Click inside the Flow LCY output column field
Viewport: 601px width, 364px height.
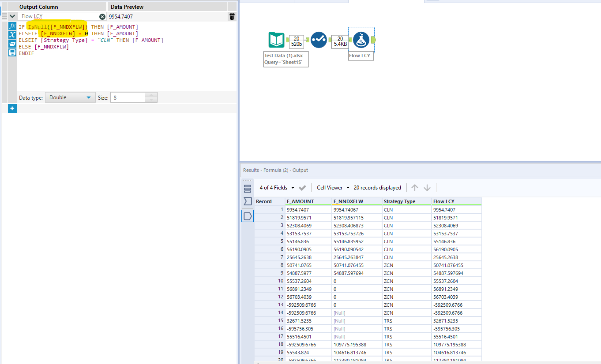click(x=57, y=16)
